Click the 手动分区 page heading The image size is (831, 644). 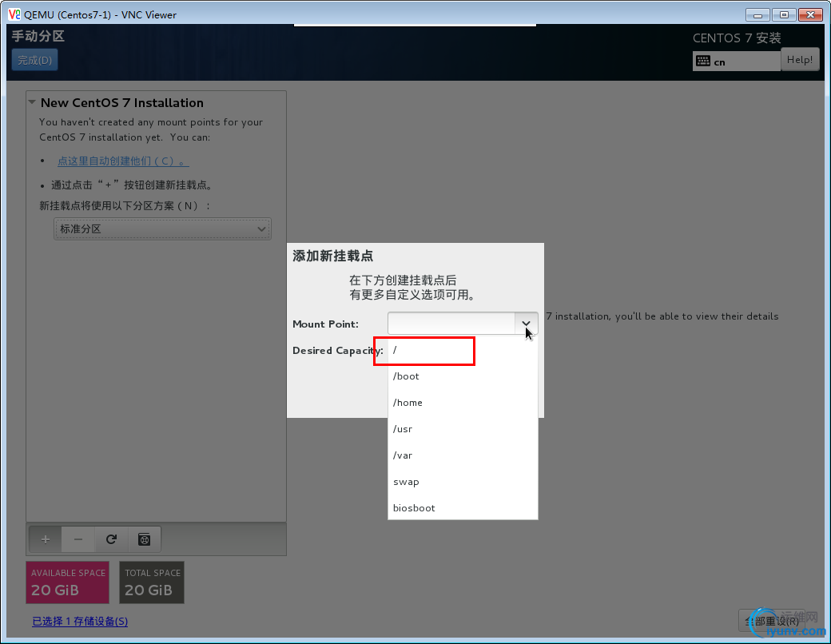pos(38,36)
